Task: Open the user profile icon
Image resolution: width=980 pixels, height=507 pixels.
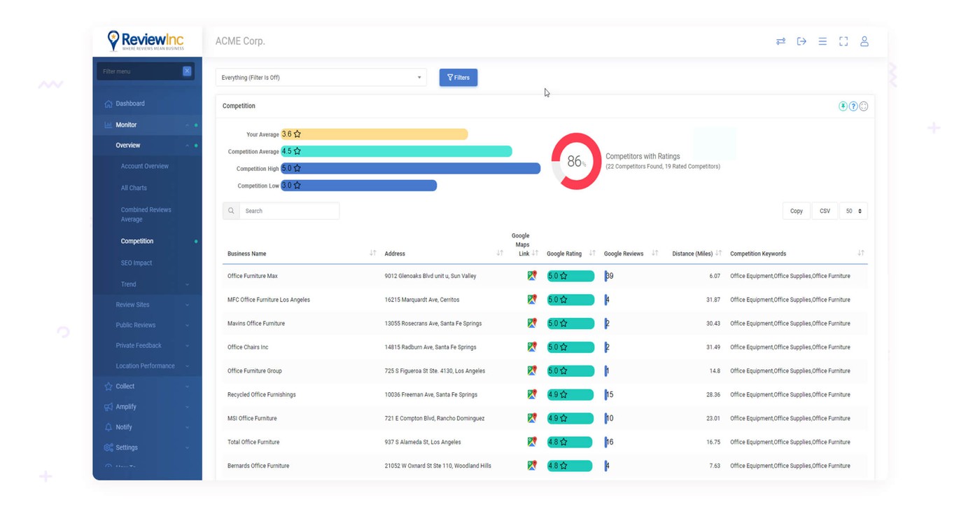Action: click(x=864, y=41)
